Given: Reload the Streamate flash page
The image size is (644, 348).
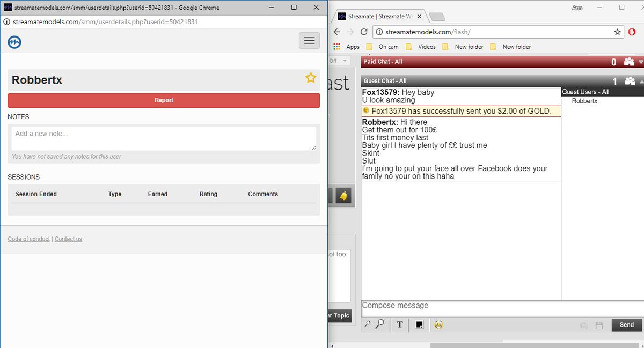Looking at the screenshot, I should 364,32.
